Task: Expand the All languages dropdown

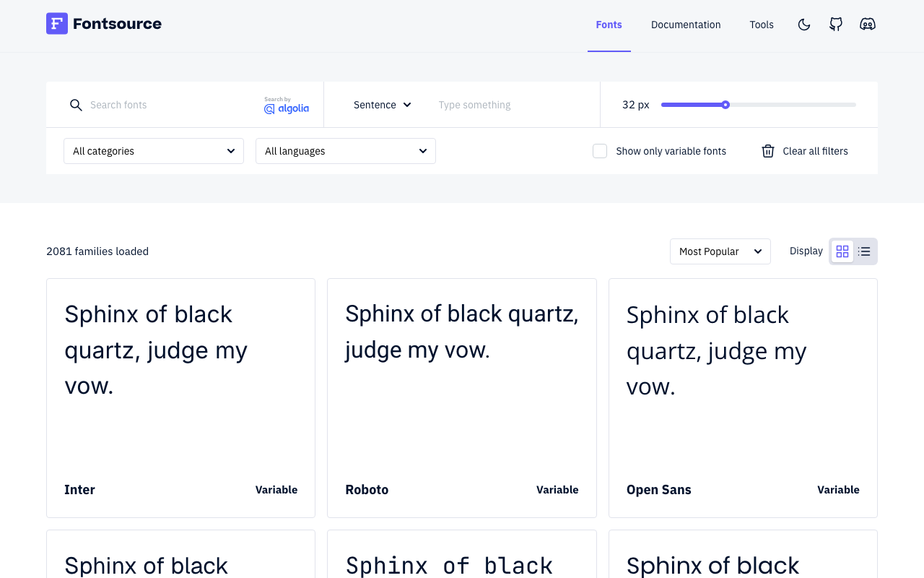Action: pos(346,151)
